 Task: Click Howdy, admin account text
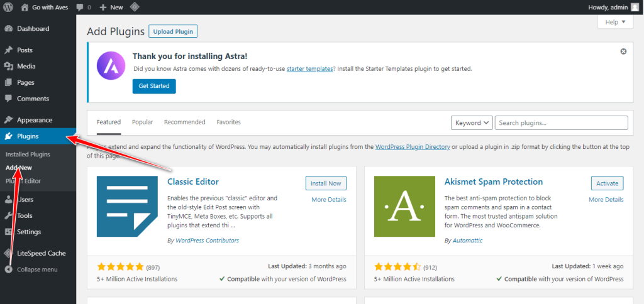click(608, 8)
